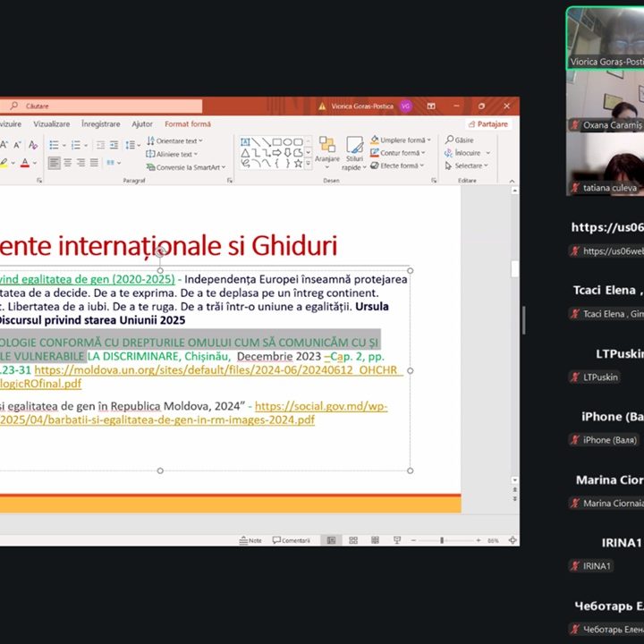Toggle the Note pane in status bar
This screenshot has height=644, width=644.
coord(250,540)
